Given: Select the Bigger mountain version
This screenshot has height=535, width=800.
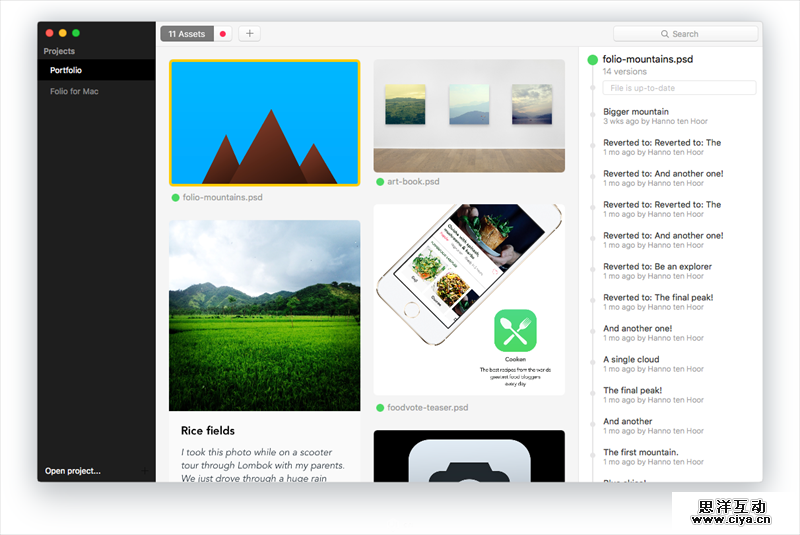Looking at the screenshot, I should click(636, 112).
